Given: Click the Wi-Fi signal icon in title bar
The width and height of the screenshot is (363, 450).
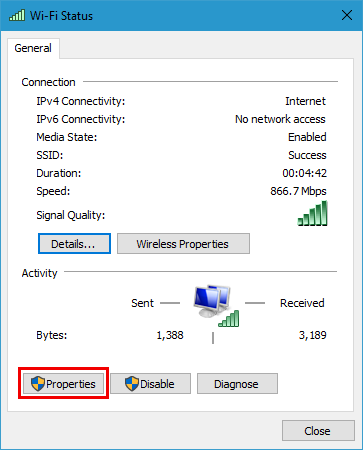Looking at the screenshot, I should click(17, 15).
